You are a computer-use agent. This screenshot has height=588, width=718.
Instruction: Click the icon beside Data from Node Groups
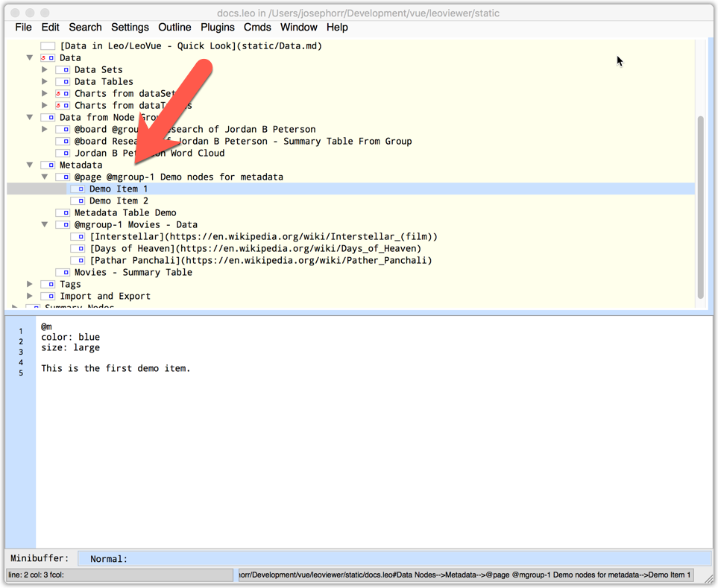[x=48, y=117]
